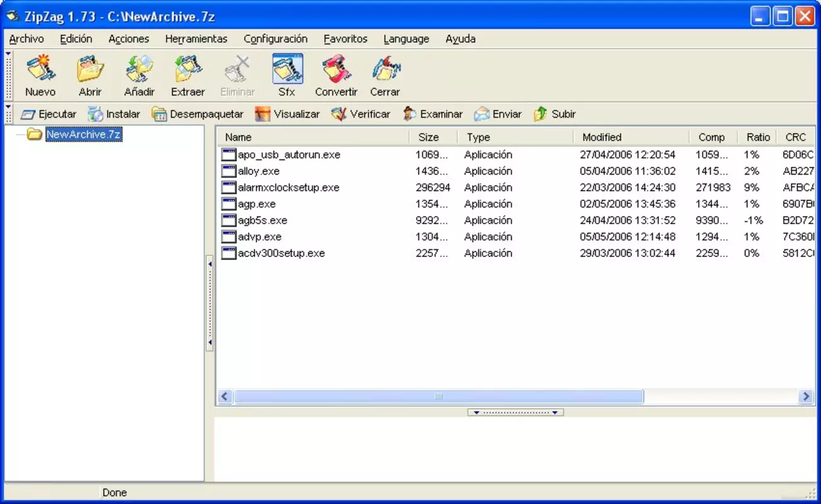Click the Subir tool
The width and height of the screenshot is (821, 504).
pos(554,114)
